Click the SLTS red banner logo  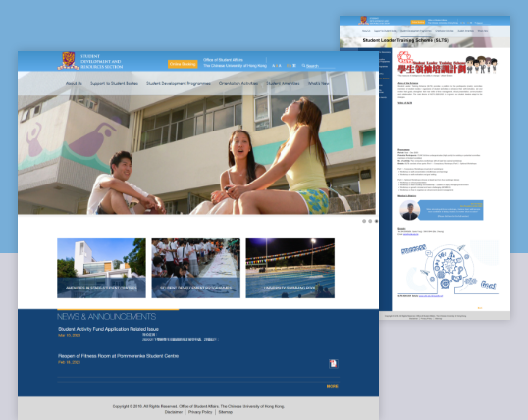tap(448, 62)
